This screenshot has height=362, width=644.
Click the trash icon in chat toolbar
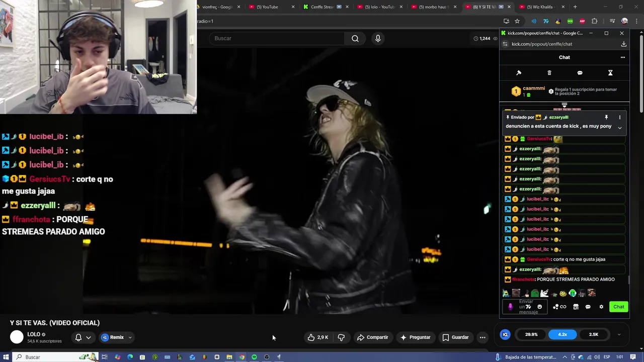549,73
